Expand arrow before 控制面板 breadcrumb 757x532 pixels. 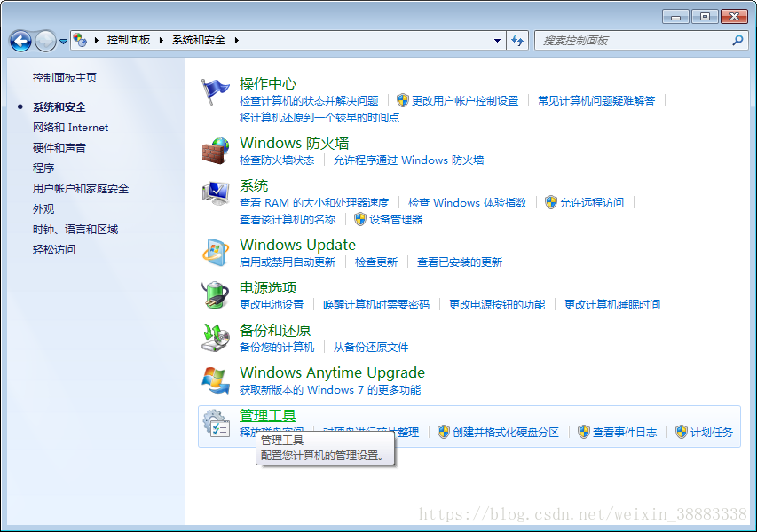click(x=97, y=40)
